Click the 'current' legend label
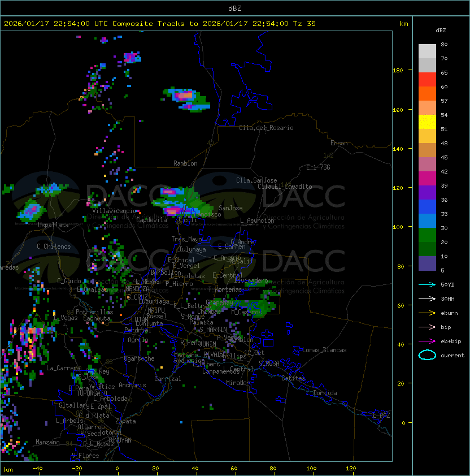The width and height of the screenshot is (470, 476). point(452,356)
